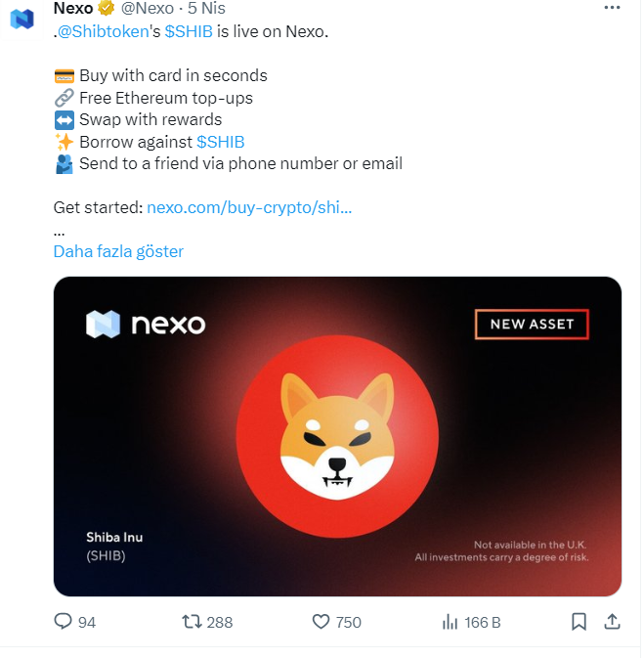Open the Nexo display name
Image resolution: width=644 pixels, height=658 pixels.
73,9
